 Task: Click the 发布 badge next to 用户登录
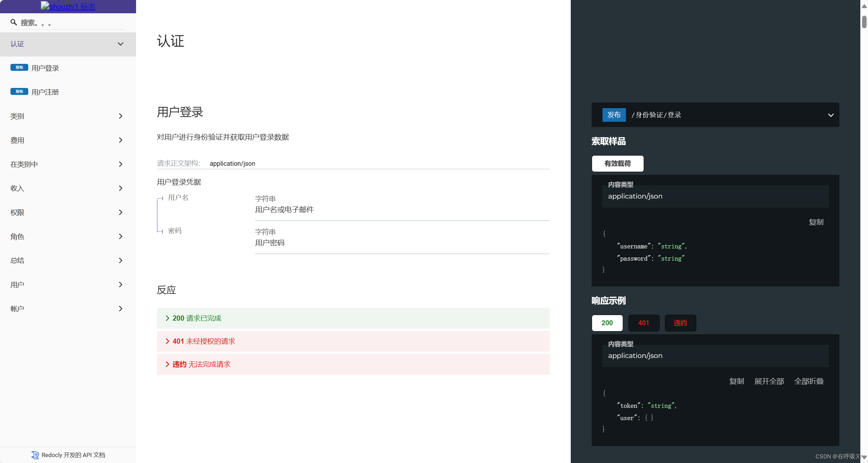coord(19,67)
